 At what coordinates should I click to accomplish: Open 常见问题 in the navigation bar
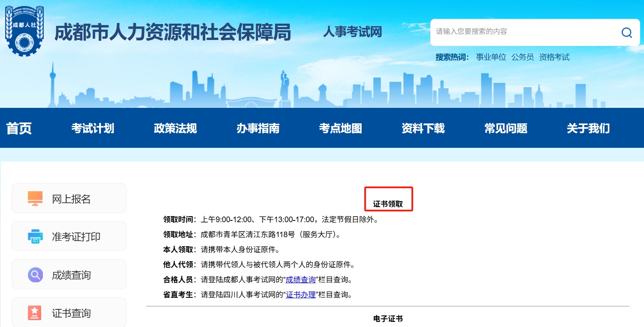pos(505,128)
